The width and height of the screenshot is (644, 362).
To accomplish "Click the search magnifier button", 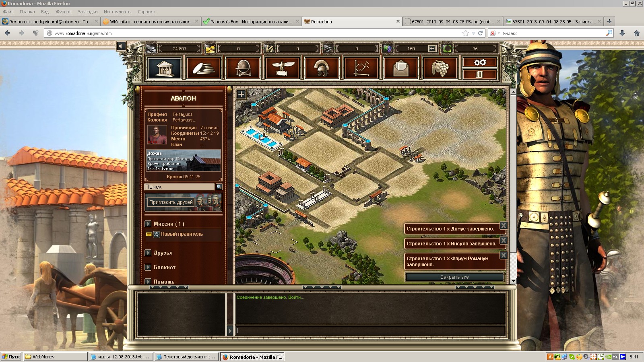I will pyautogui.click(x=219, y=187).
